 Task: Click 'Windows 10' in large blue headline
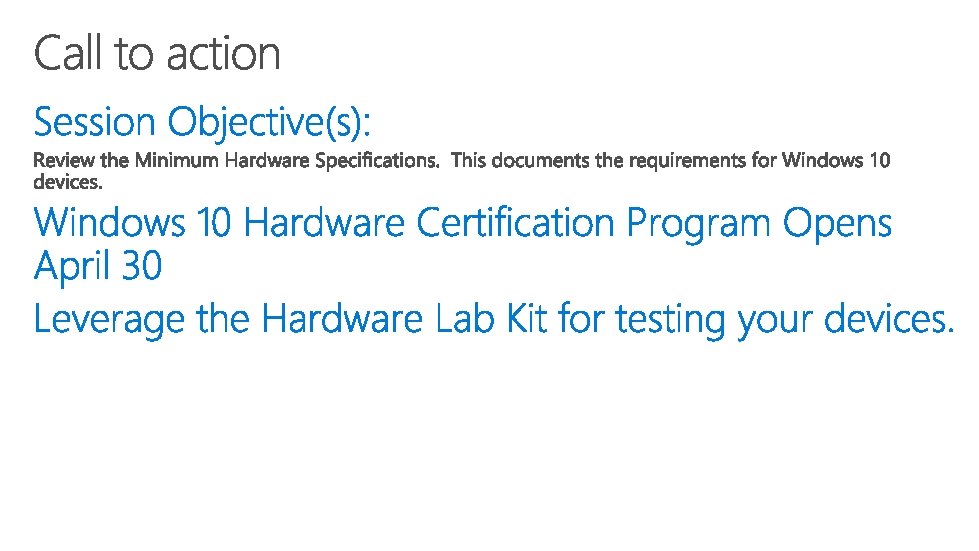[132, 223]
